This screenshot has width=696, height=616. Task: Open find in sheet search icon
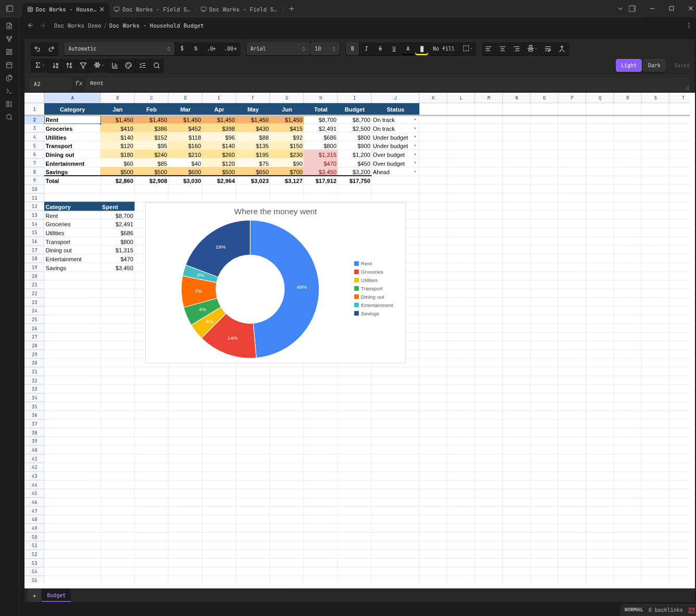point(157,66)
